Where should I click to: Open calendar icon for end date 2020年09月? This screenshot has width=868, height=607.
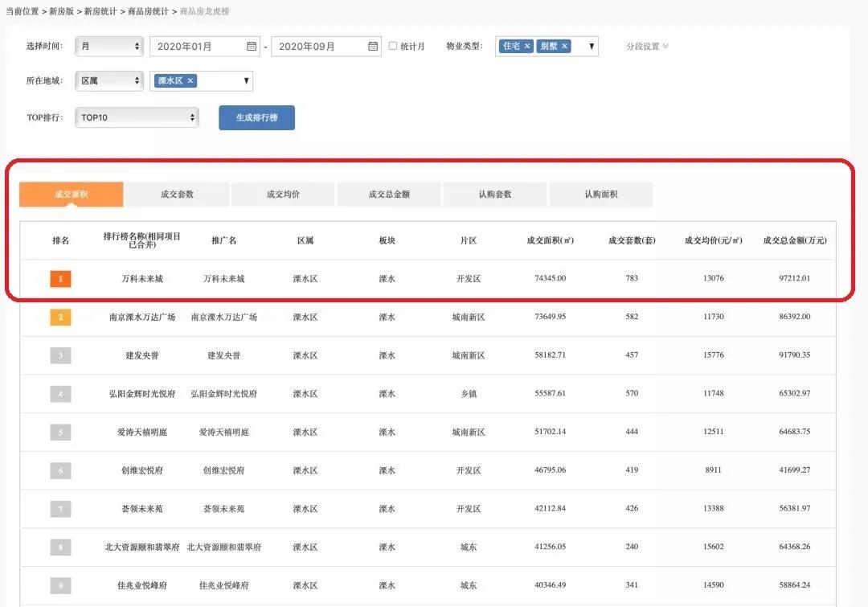[x=373, y=47]
